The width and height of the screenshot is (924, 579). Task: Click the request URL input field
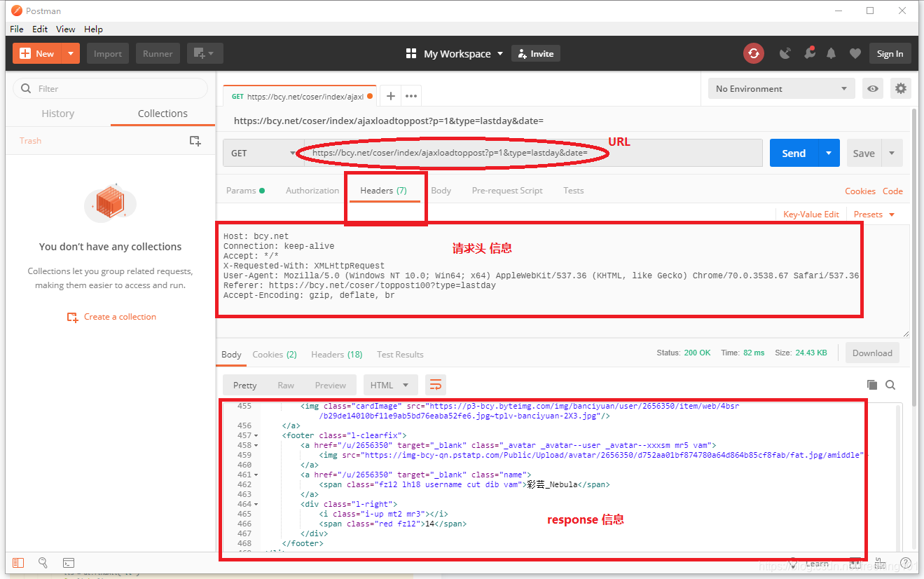click(x=532, y=153)
